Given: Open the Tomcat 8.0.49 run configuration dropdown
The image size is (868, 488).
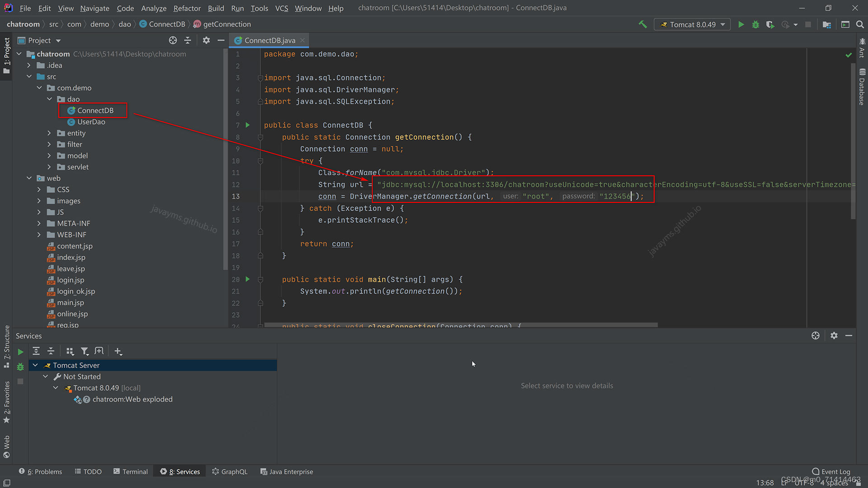Looking at the screenshot, I should point(692,24).
